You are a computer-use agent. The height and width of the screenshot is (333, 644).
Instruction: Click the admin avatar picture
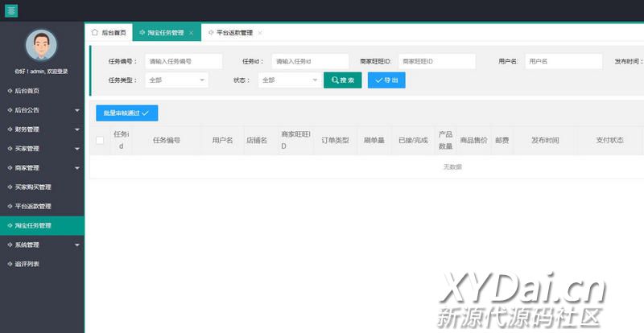41,45
